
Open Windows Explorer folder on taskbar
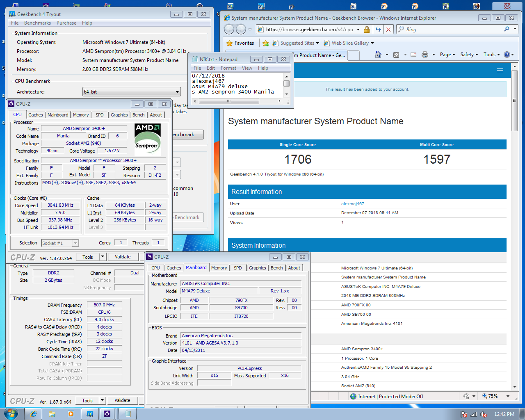click(x=52, y=414)
